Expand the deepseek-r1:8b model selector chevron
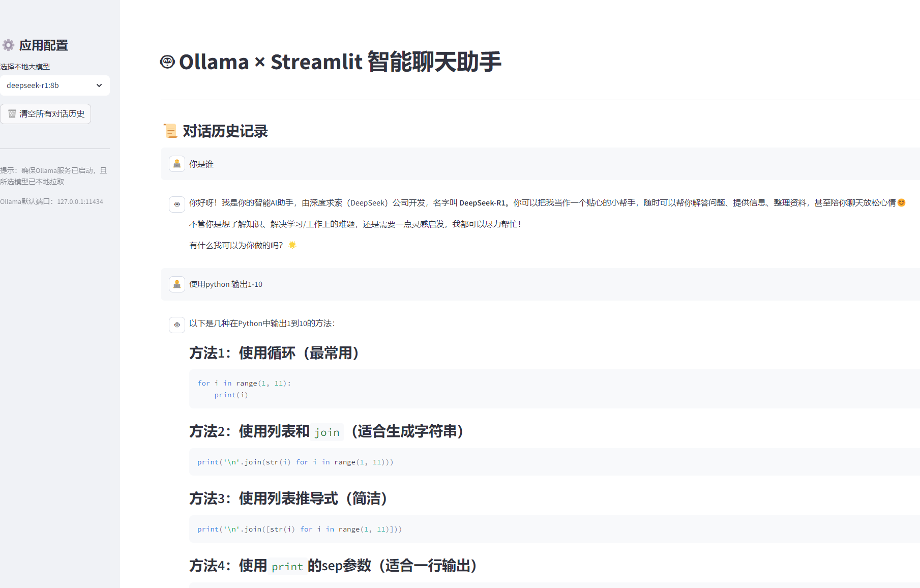920x588 pixels. click(x=99, y=85)
